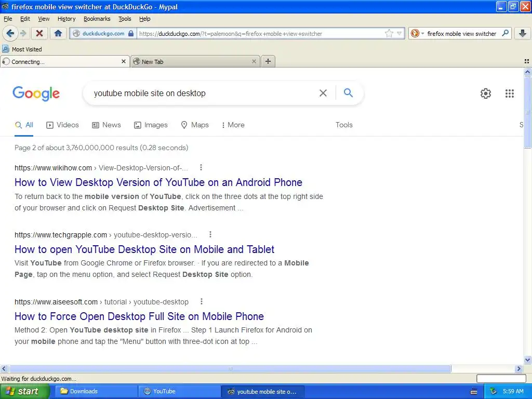The width and height of the screenshot is (532, 399).
Task: Bookmark this page with the star icon
Action: click(389, 33)
